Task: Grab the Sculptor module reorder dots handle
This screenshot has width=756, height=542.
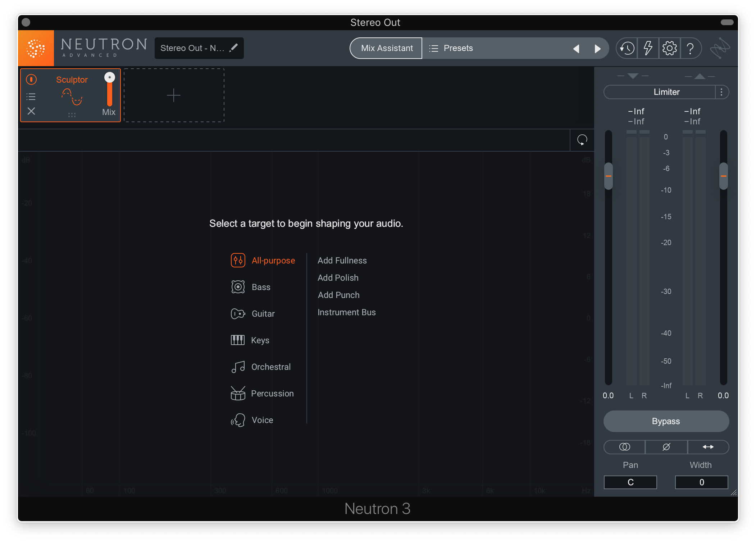Action: click(x=72, y=115)
